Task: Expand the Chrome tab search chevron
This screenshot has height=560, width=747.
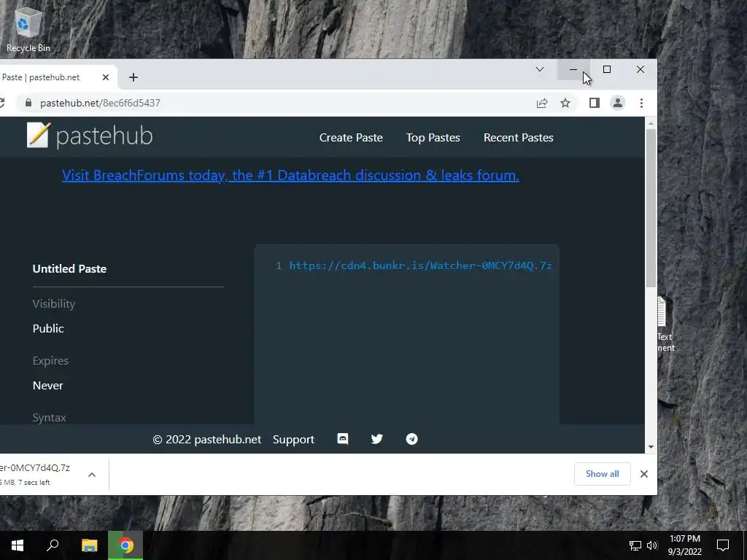Action: 539,69
